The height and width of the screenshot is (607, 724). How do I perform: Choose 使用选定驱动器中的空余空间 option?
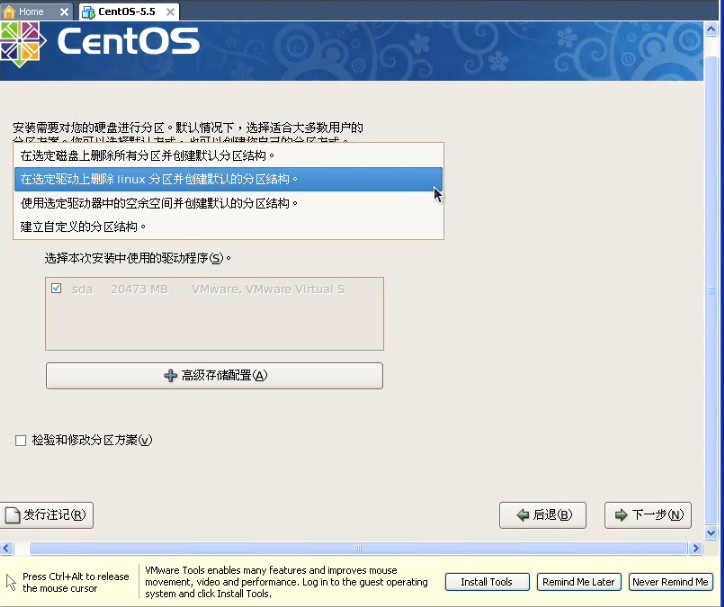229,203
